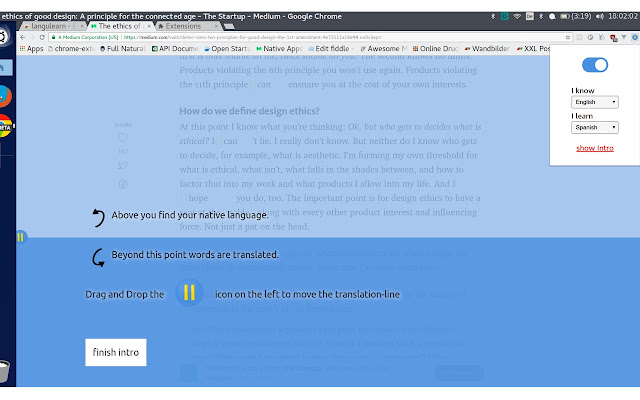Screen dimensions: 640x400
Task: Reload the page with the refresh icon
Action: point(42,37)
